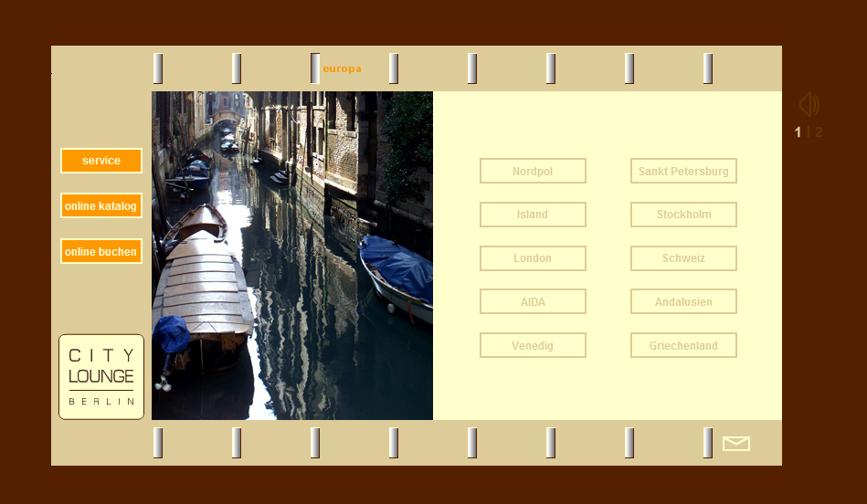
Task: Choose the Sankt Petersburg destination
Action: pos(683,171)
